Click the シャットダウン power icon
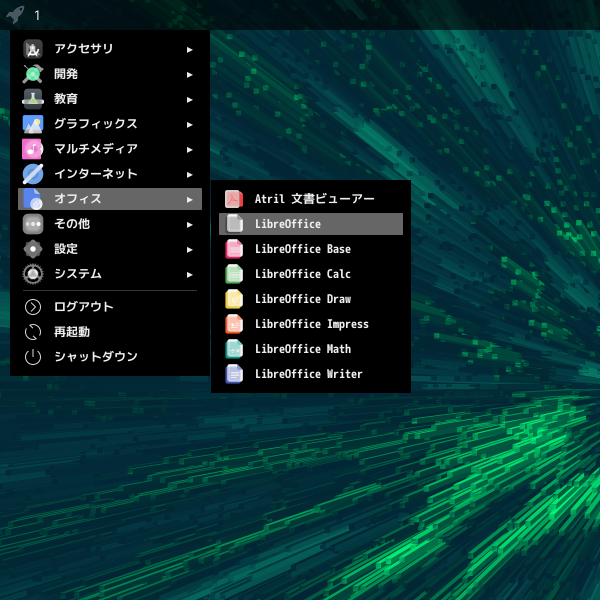The width and height of the screenshot is (600, 600). pos(33,357)
